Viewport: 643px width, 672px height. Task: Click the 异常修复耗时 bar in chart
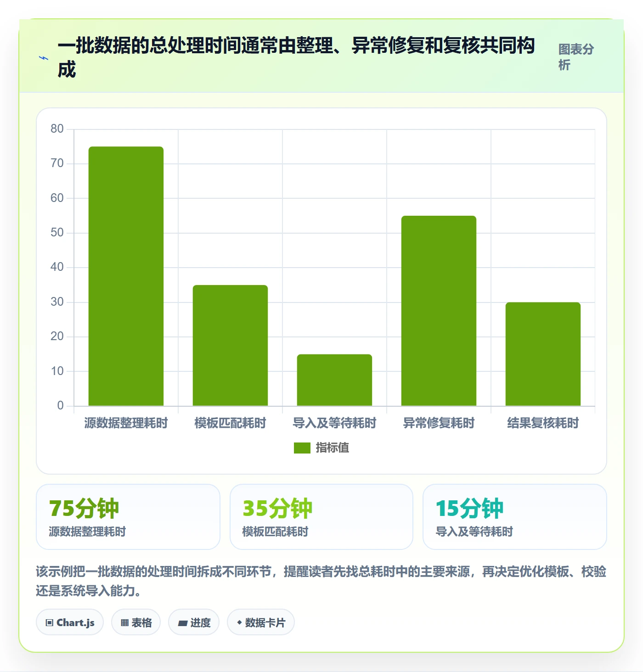click(x=439, y=311)
